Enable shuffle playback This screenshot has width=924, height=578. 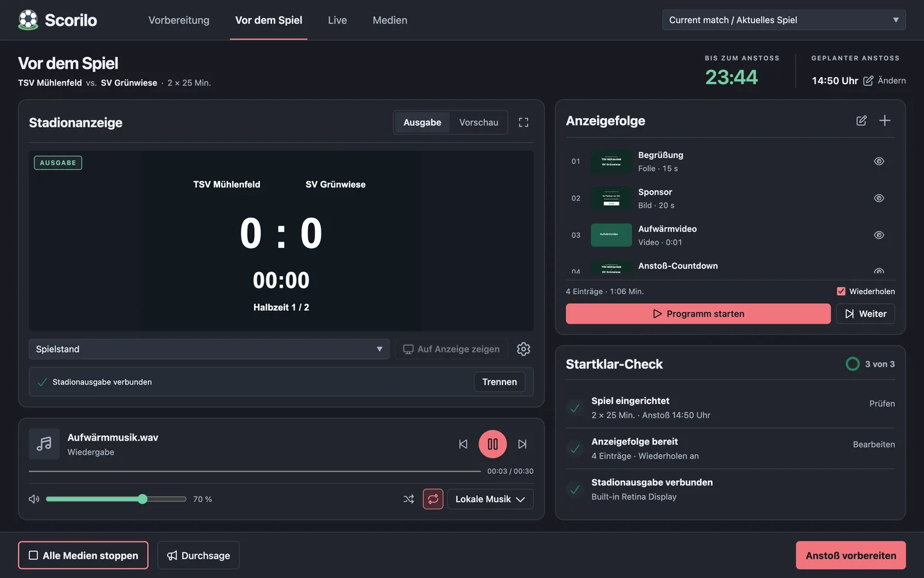tap(409, 499)
